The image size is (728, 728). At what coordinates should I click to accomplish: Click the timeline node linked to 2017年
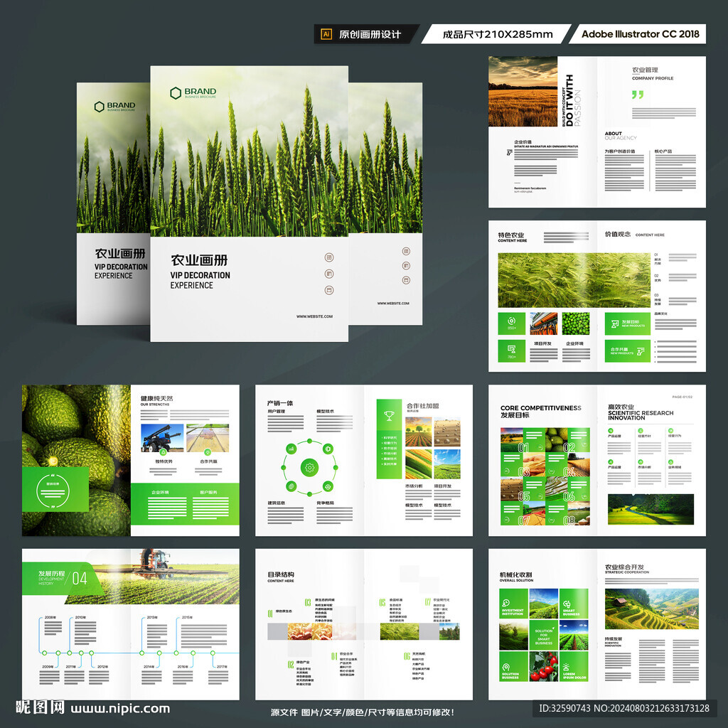point(213,653)
